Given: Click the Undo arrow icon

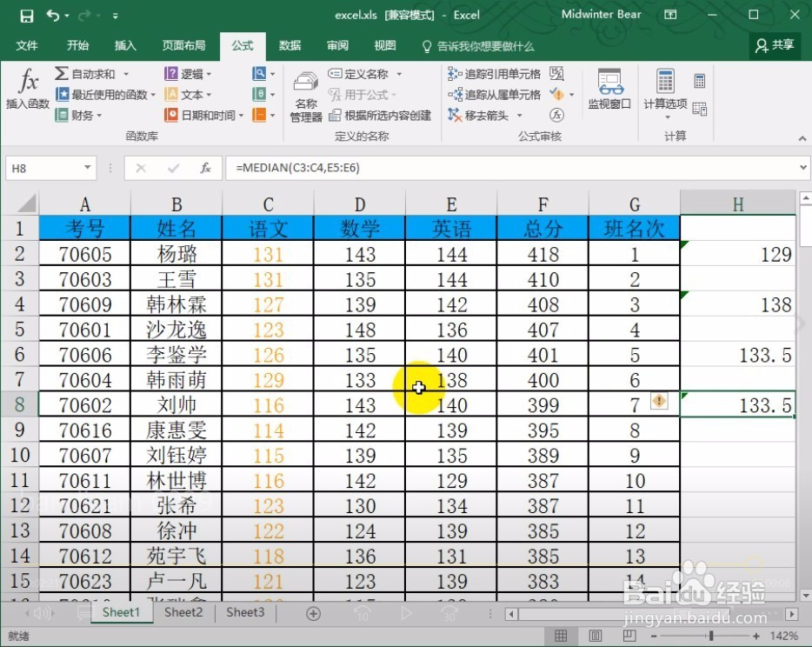Looking at the screenshot, I should pos(52,15).
